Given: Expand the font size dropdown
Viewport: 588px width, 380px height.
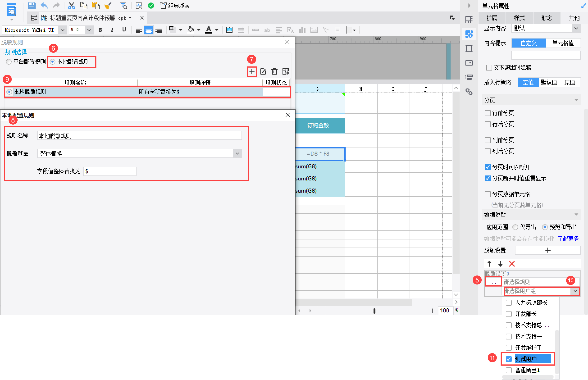Looking at the screenshot, I should (89, 30).
